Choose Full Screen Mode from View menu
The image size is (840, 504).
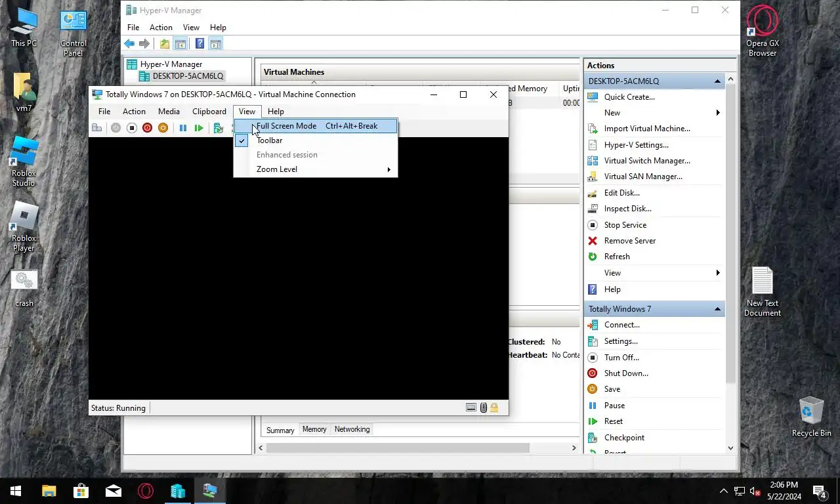point(316,126)
